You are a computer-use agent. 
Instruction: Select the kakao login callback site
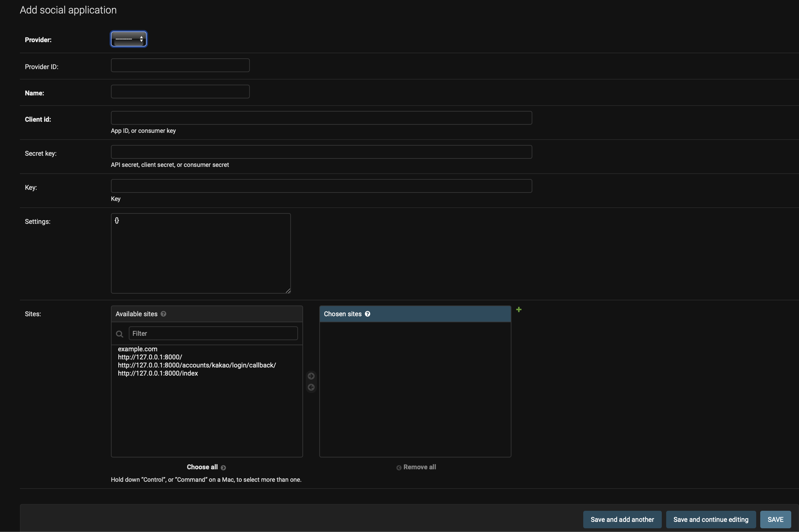click(197, 365)
